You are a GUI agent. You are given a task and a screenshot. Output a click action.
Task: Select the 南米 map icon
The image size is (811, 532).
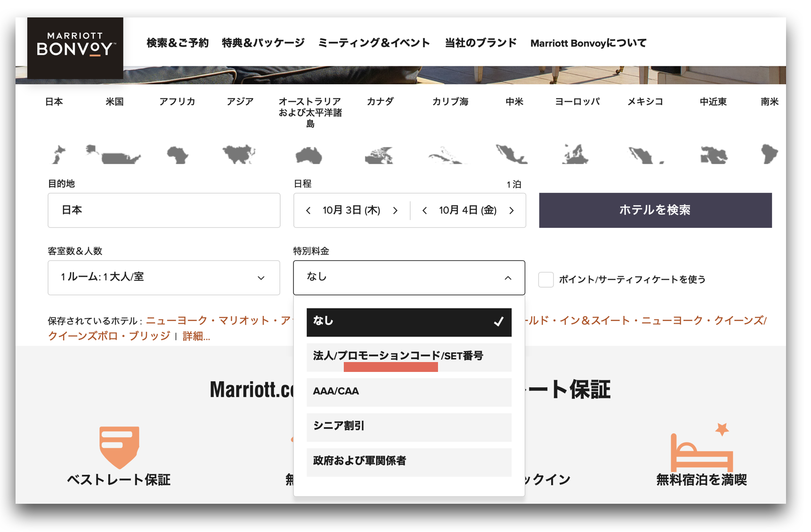(x=769, y=154)
